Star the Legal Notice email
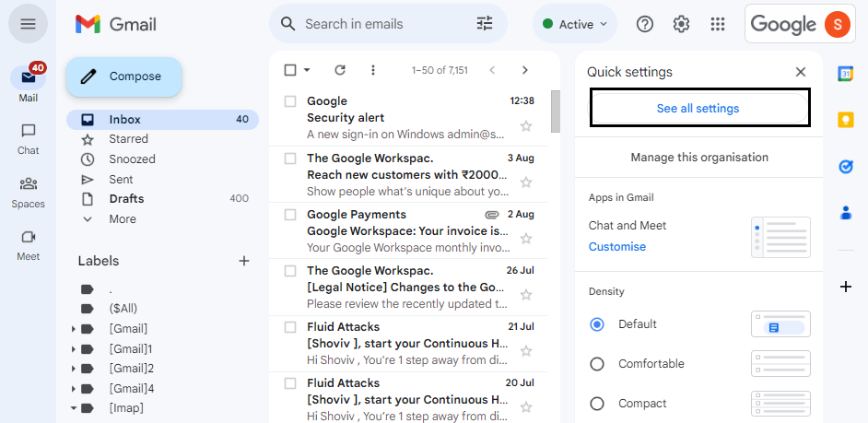Screen dimensions: 868x423 [x=526, y=295]
